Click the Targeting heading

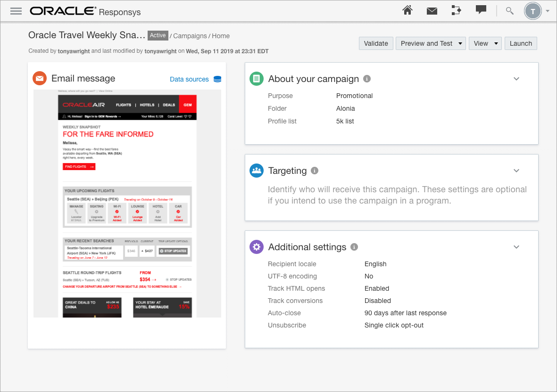point(287,171)
